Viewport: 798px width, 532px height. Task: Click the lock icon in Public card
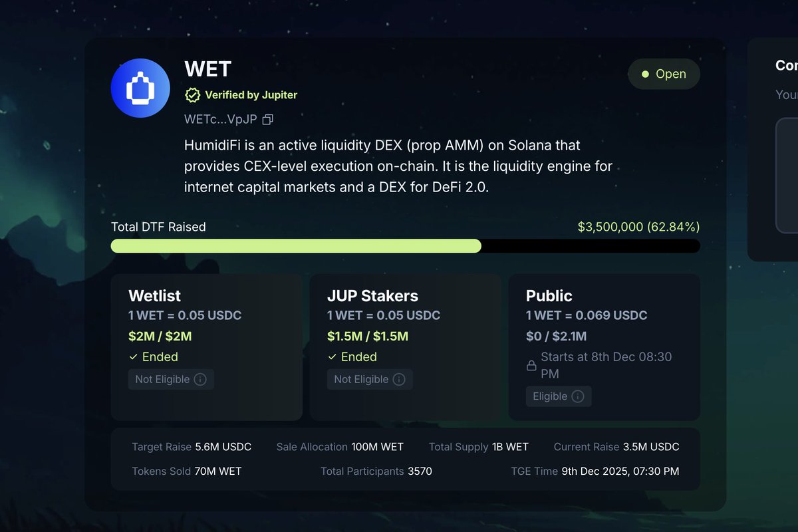click(x=531, y=366)
